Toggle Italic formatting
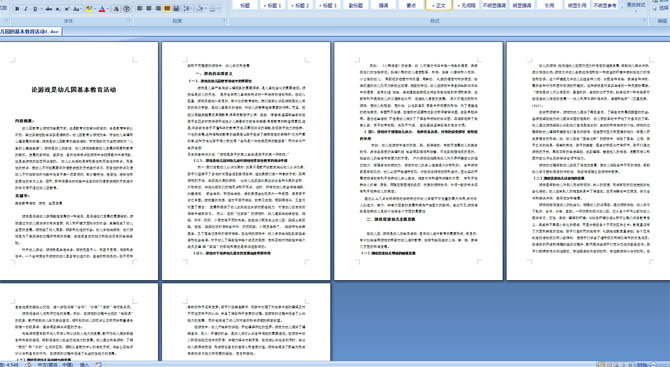670x367 pixels. tap(26, 9)
